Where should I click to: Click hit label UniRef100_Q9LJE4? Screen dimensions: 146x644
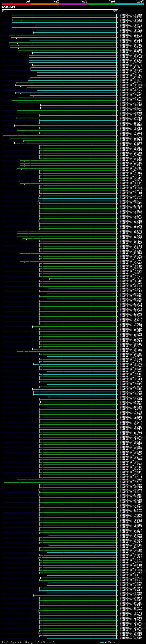click(x=131, y=40)
